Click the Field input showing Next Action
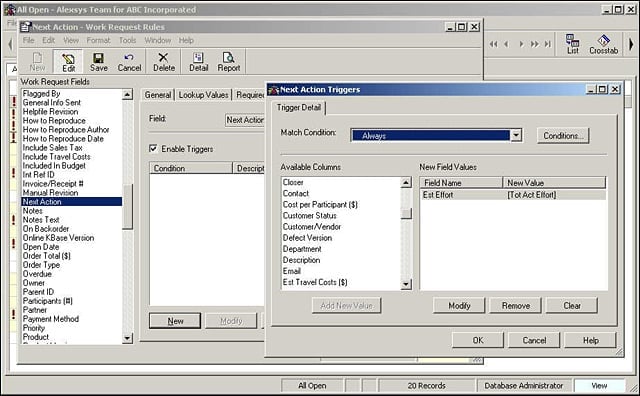This screenshot has width=640, height=396. (245, 120)
